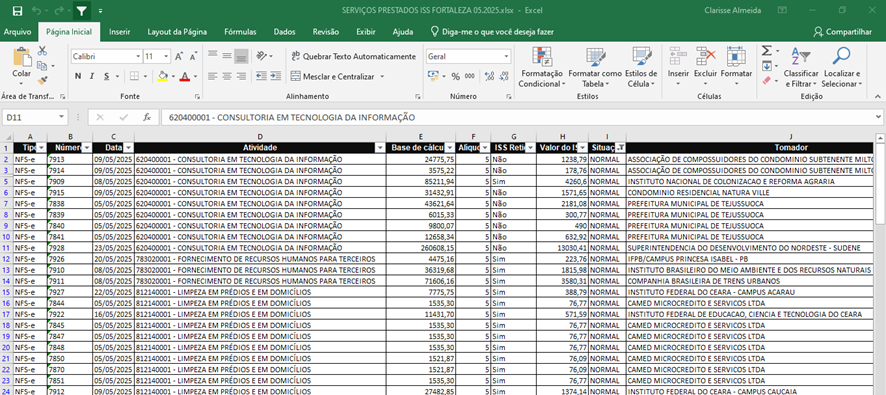Open the font size 11 dropdown
This screenshot has width=886, height=395.
(x=166, y=57)
